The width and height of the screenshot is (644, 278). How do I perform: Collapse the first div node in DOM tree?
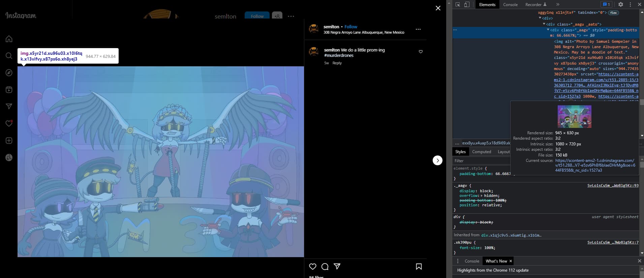coord(540,18)
